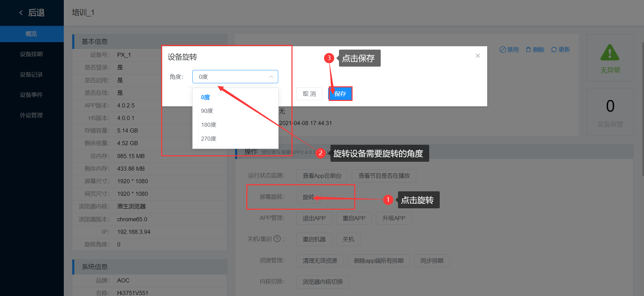Click the 剩余内存 value 433.86 MB
Image resolution: width=644 pixels, height=296 pixels.
[131, 169]
